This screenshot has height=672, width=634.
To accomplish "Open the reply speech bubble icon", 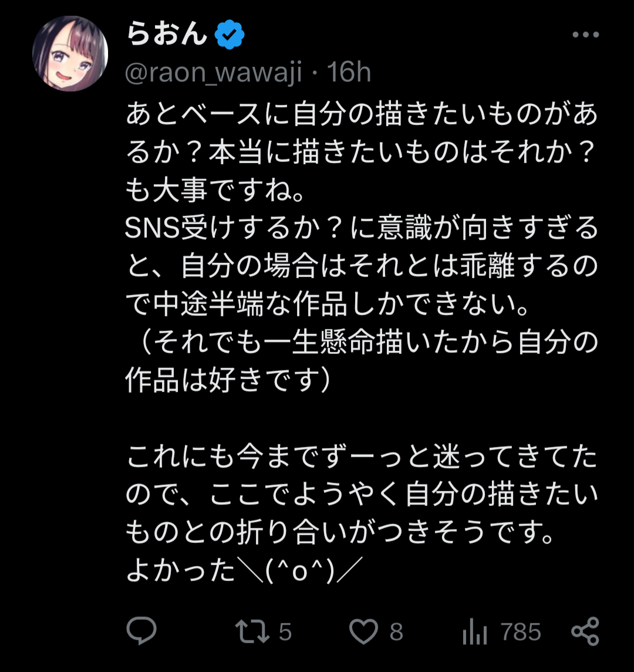I will click(141, 632).
